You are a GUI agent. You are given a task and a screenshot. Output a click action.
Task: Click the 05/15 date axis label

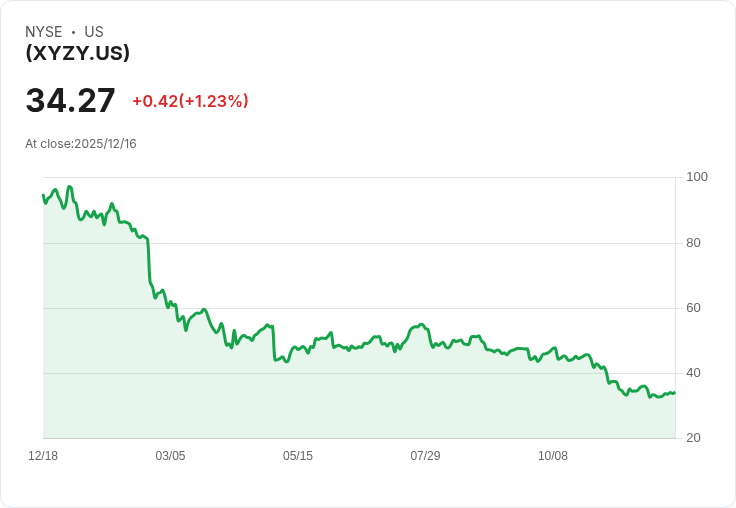point(298,456)
